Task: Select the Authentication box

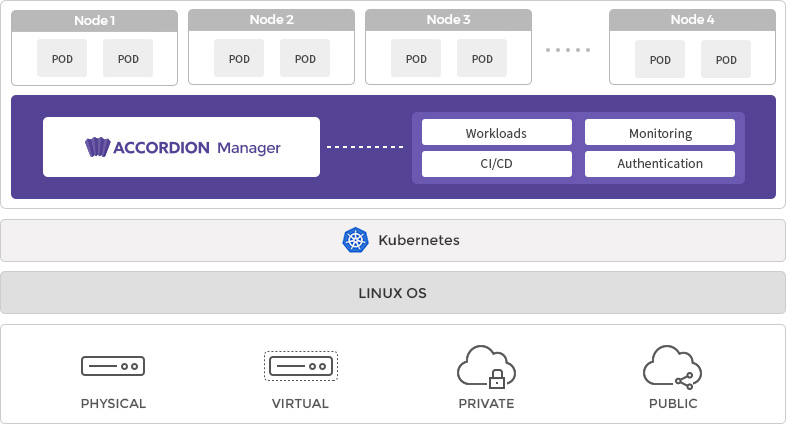Action: click(x=660, y=164)
